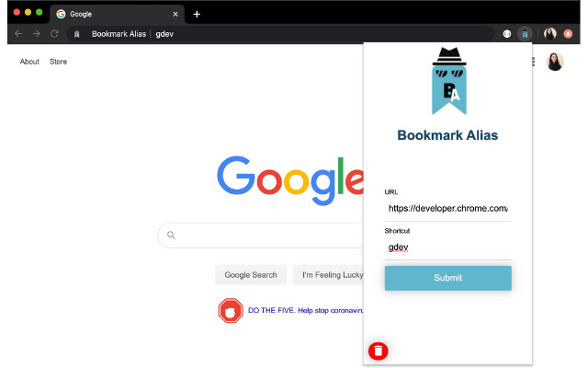Click the red trash delete button

378,351
